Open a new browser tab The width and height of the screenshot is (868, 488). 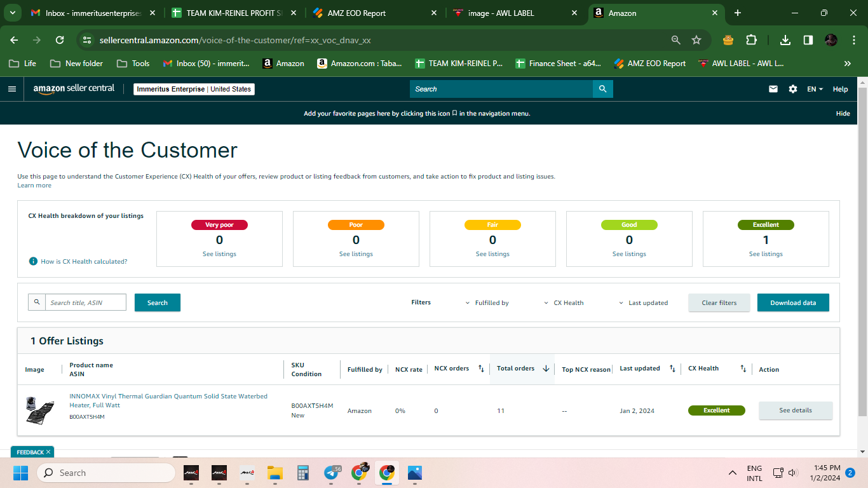738,13
